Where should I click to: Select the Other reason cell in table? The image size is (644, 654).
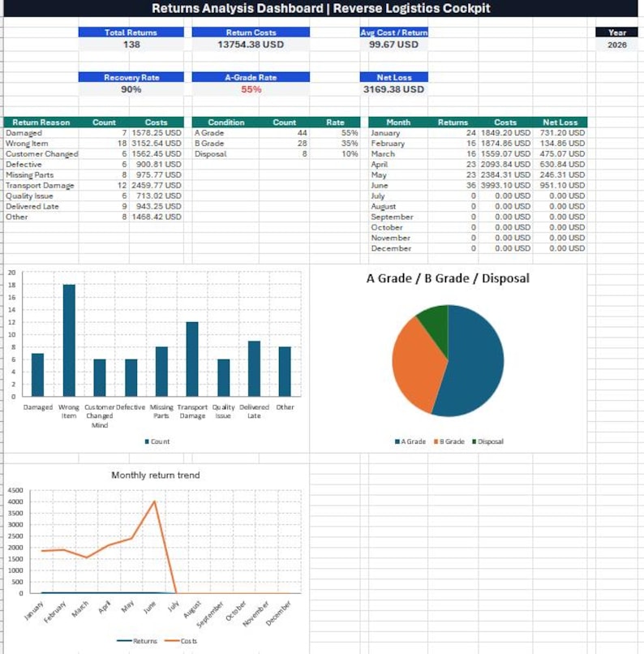point(41,217)
